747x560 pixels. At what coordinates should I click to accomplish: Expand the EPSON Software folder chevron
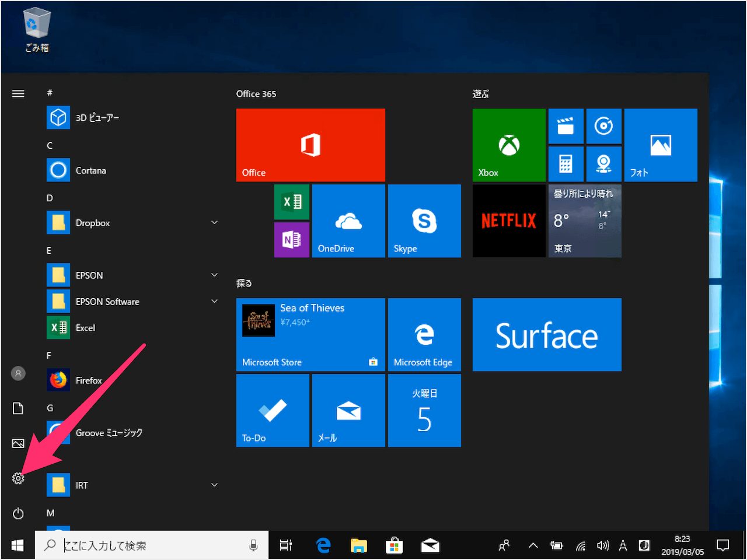(x=214, y=302)
